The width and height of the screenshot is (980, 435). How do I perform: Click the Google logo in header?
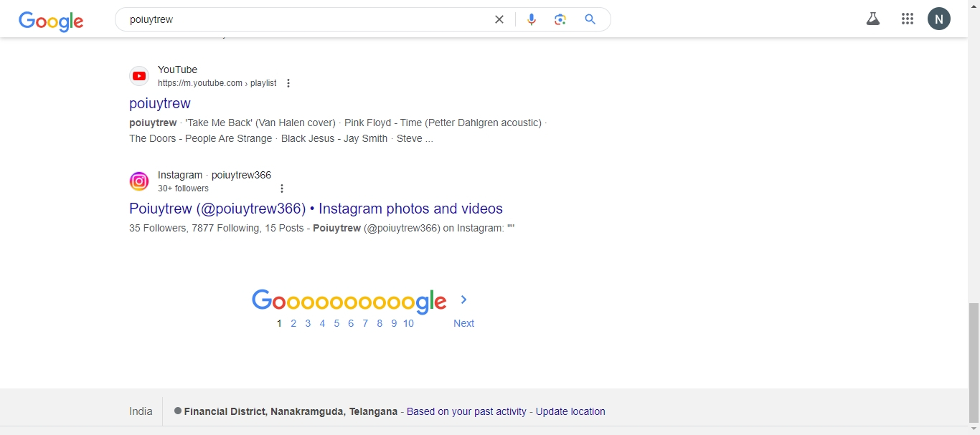51,21
